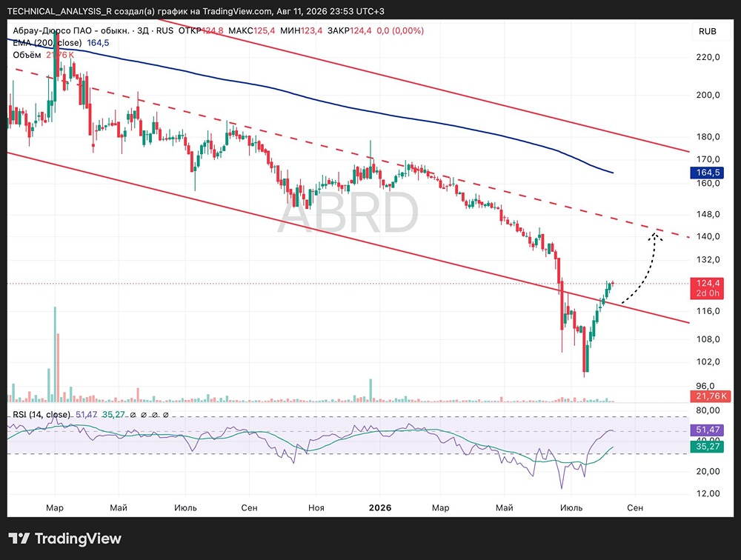Click the bold 2026 year label
The height and width of the screenshot is (560, 741).
[x=380, y=507]
